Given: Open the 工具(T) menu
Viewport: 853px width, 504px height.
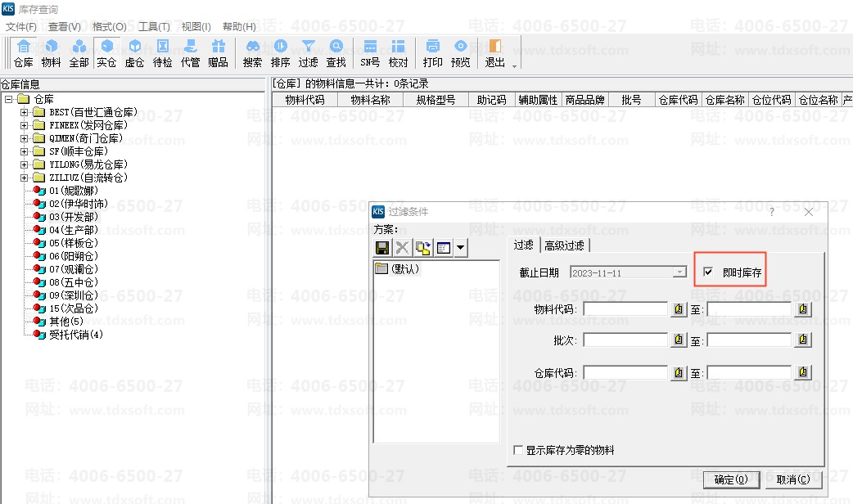Looking at the screenshot, I should click(154, 26).
